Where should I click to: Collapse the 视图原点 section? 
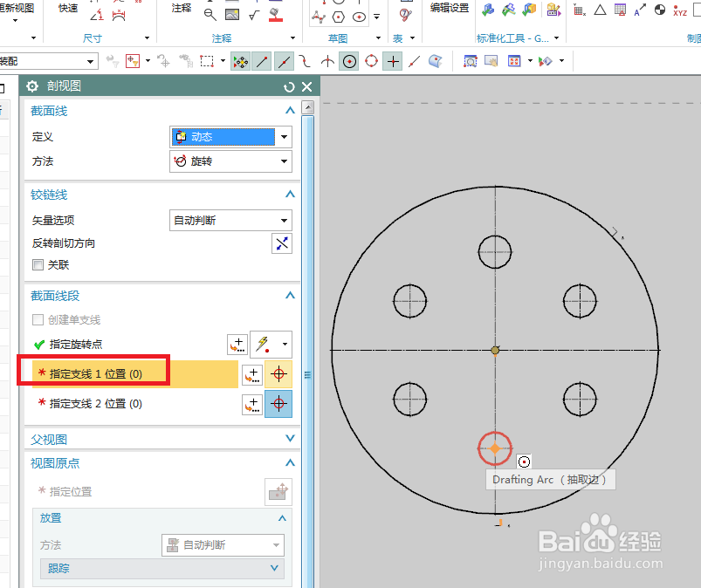290,462
